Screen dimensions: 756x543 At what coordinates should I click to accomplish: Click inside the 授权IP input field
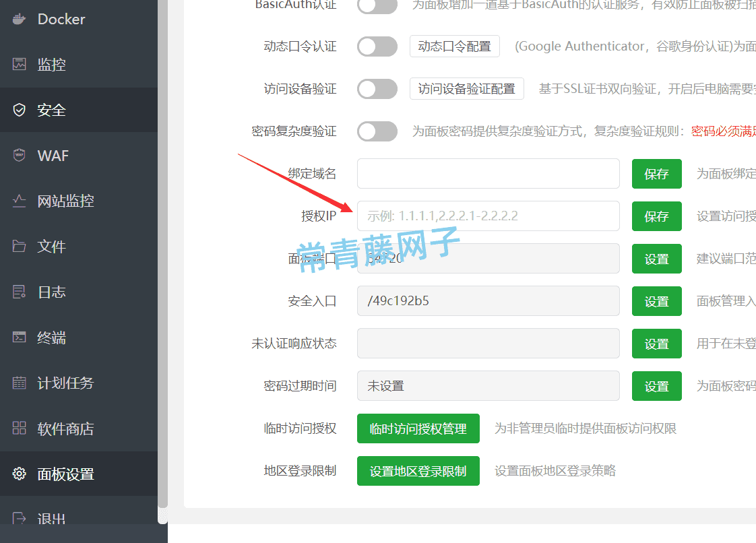488,216
